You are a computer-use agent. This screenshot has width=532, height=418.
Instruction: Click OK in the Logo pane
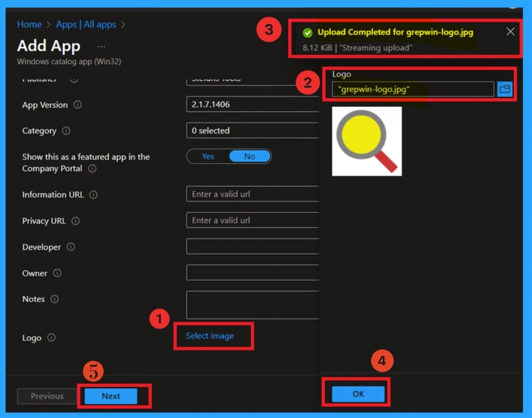358,394
